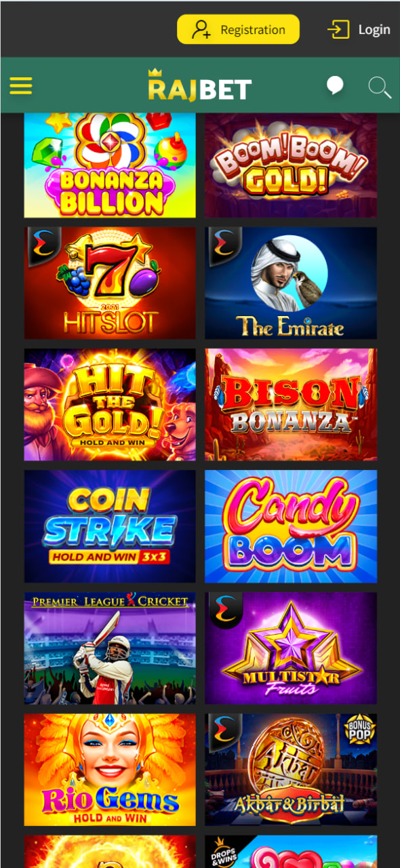The image size is (400, 868).
Task: Open the Candy Boom game
Action: coord(291,526)
